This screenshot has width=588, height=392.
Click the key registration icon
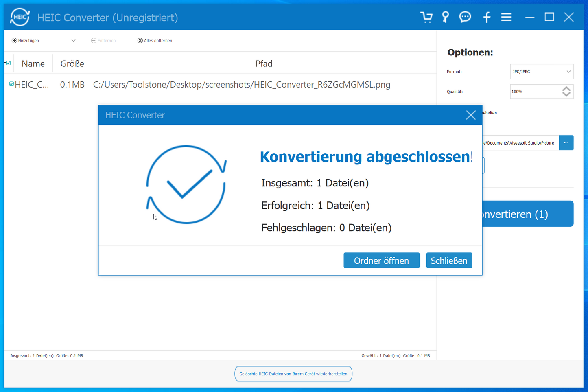pyautogui.click(x=445, y=17)
